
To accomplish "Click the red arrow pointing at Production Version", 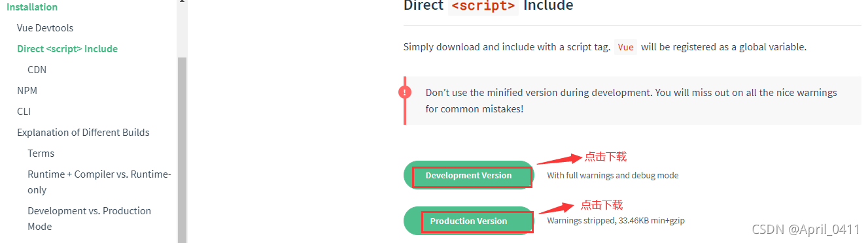I will (x=557, y=208).
